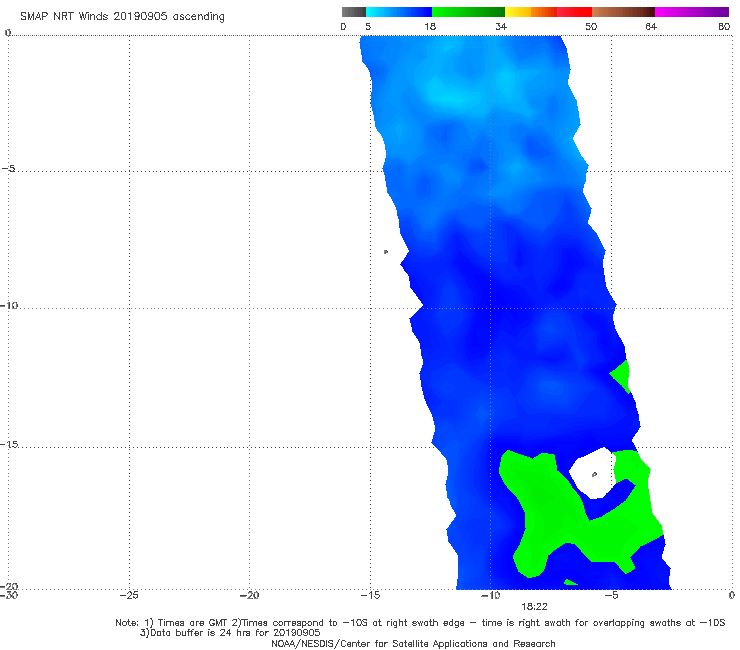The image size is (740, 650).
Task: Click the "-25" longitude axis label
Action: (129, 595)
